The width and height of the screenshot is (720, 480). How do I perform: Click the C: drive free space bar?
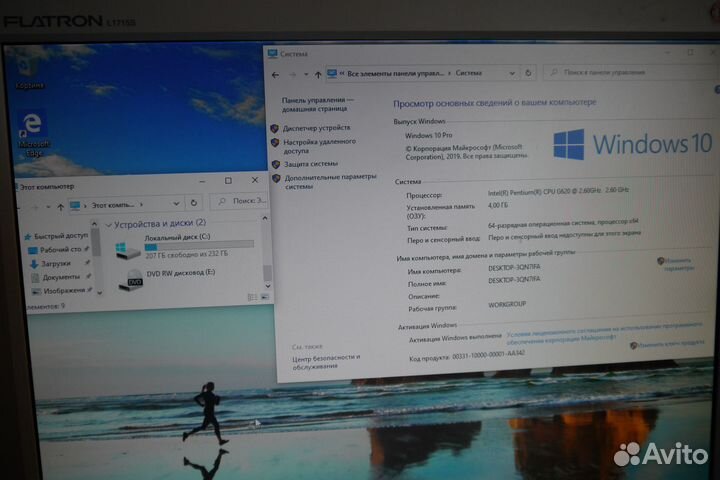[x=198, y=246]
